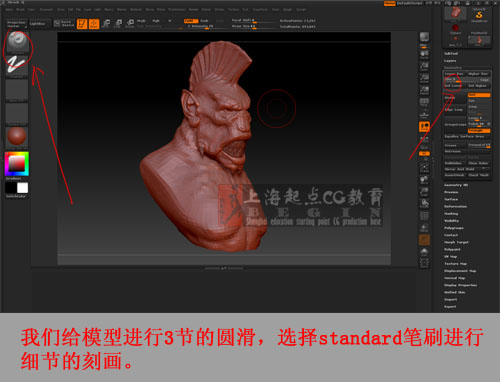500x382 pixels.
Task: Click the Del Lower button
Action: tap(454, 86)
